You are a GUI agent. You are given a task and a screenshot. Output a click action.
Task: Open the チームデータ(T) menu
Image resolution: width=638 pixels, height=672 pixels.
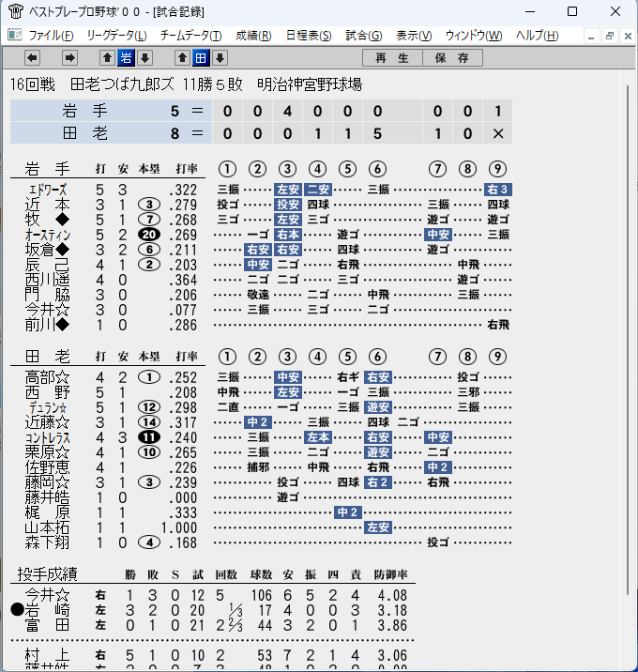[x=190, y=35]
